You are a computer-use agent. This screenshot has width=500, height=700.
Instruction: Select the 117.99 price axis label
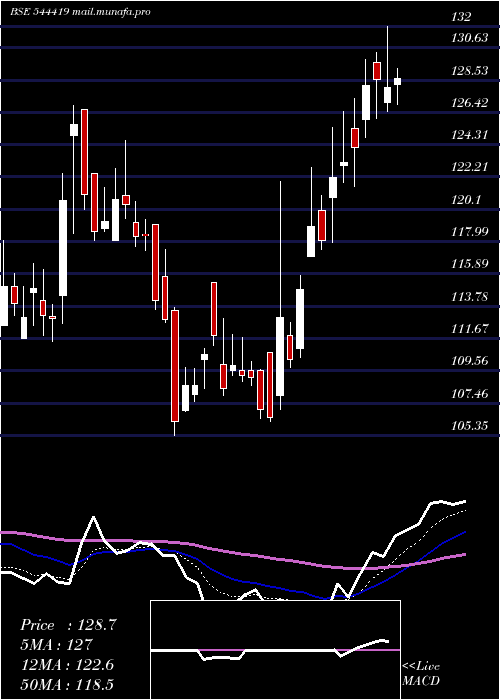pyautogui.click(x=470, y=232)
